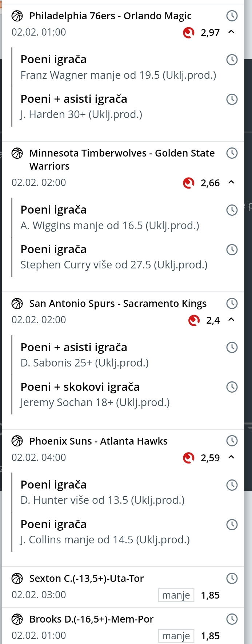This screenshot has width=252, height=644.
Task: Click basketball icon for San Antonio Spurs match
Action: (17, 304)
